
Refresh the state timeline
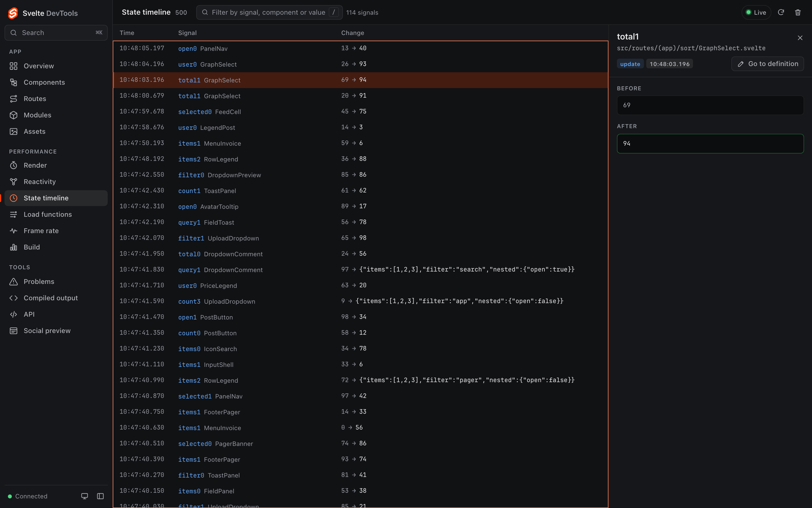[781, 12]
